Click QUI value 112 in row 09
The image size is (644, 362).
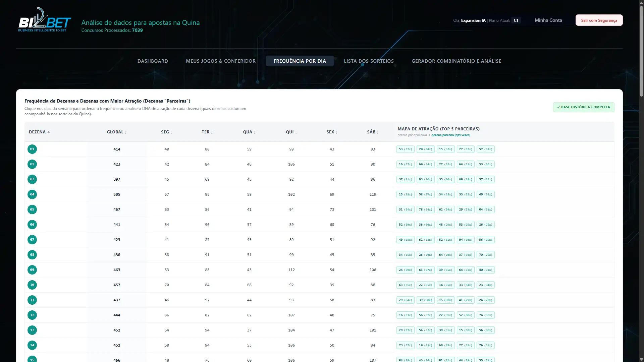291,270
